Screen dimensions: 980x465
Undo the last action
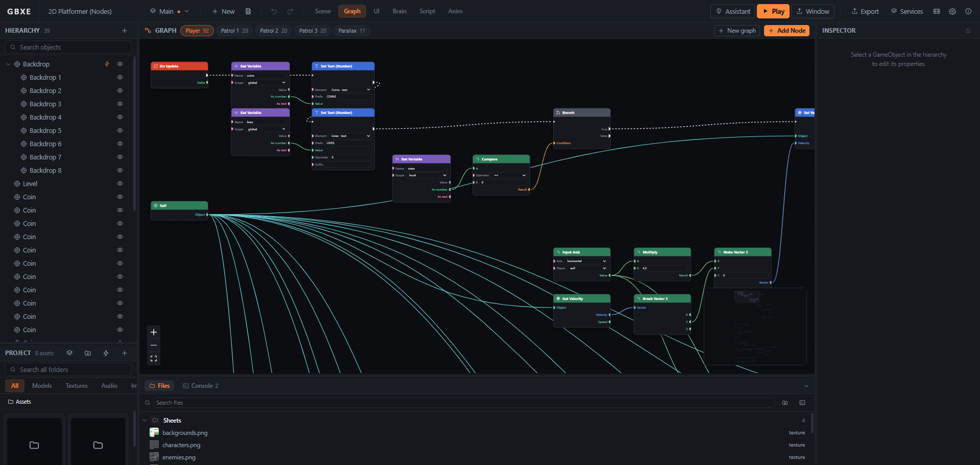click(274, 11)
